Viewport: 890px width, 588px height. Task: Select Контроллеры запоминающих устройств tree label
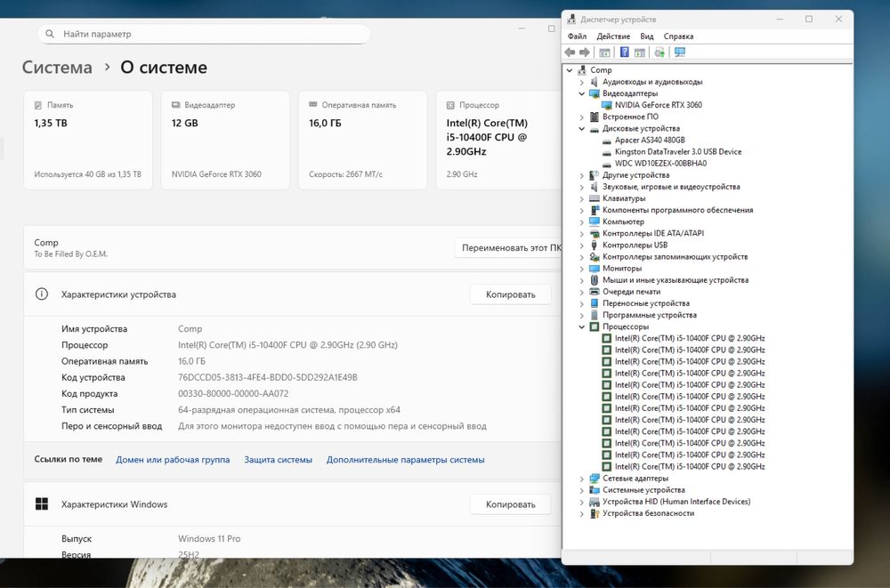click(x=675, y=256)
